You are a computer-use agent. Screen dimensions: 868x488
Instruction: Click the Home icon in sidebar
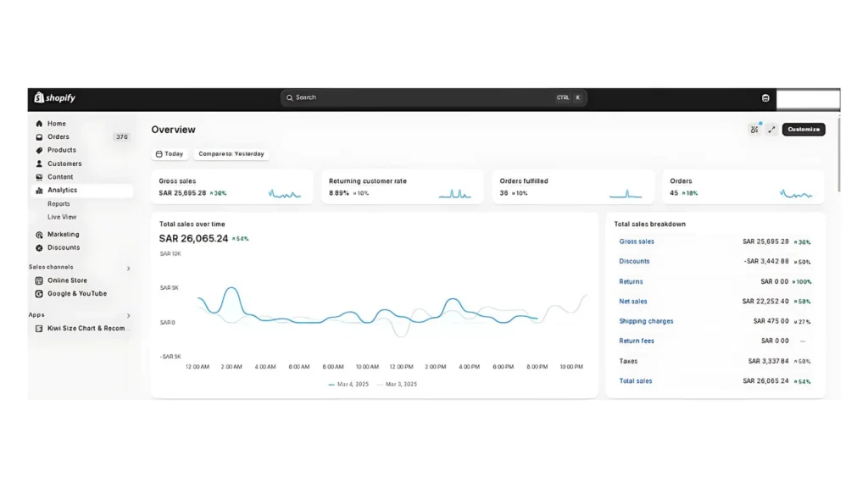[39, 124]
